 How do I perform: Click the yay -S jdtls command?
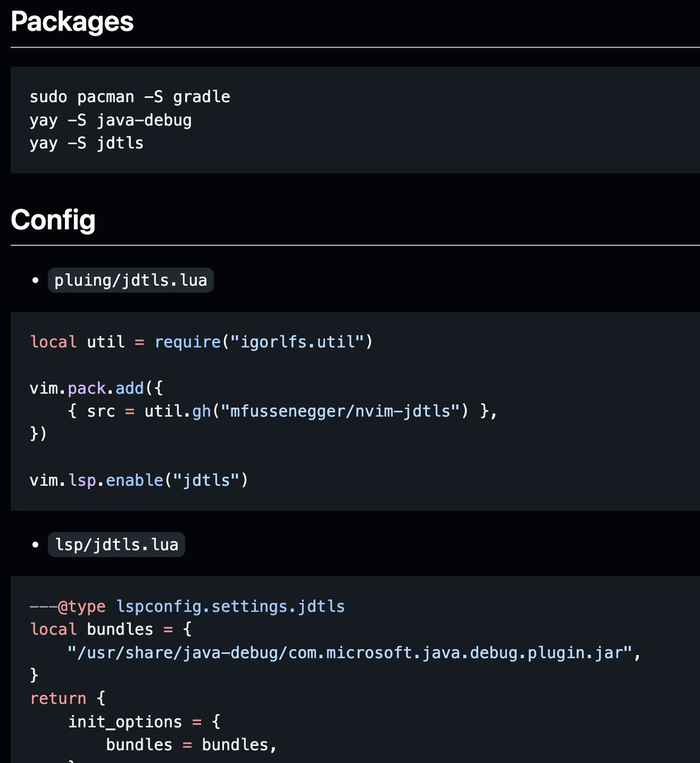click(x=86, y=143)
